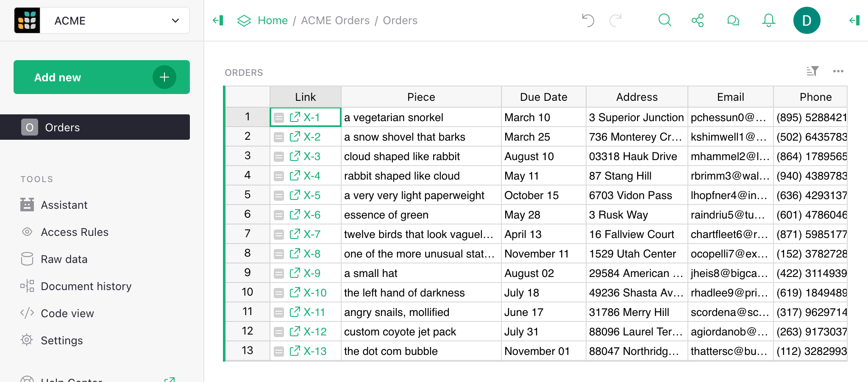
Task: Open Access Rules from tools
Action: point(75,232)
